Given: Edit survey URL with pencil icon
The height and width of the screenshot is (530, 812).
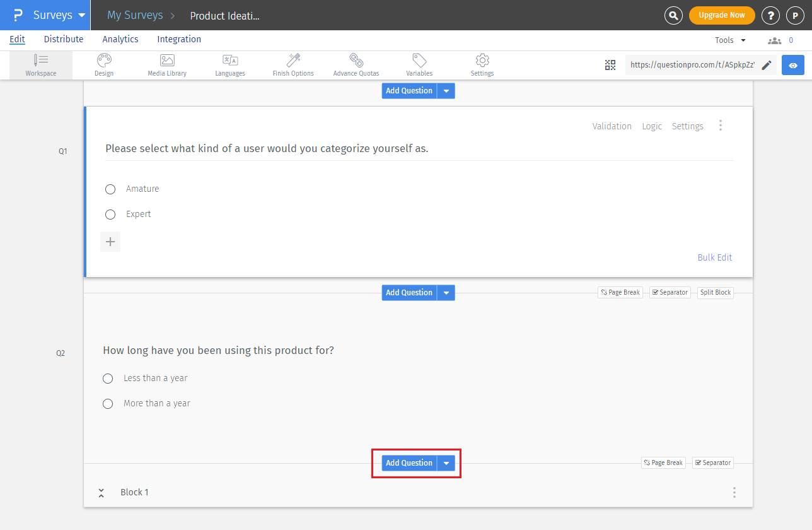Looking at the screenshot, I should (x=767, y=65).
